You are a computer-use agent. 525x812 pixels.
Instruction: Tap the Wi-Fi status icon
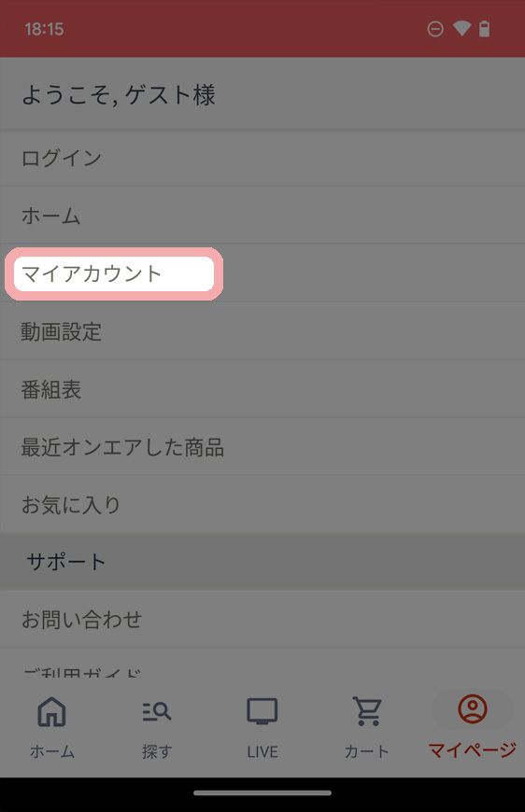point(461,29)
